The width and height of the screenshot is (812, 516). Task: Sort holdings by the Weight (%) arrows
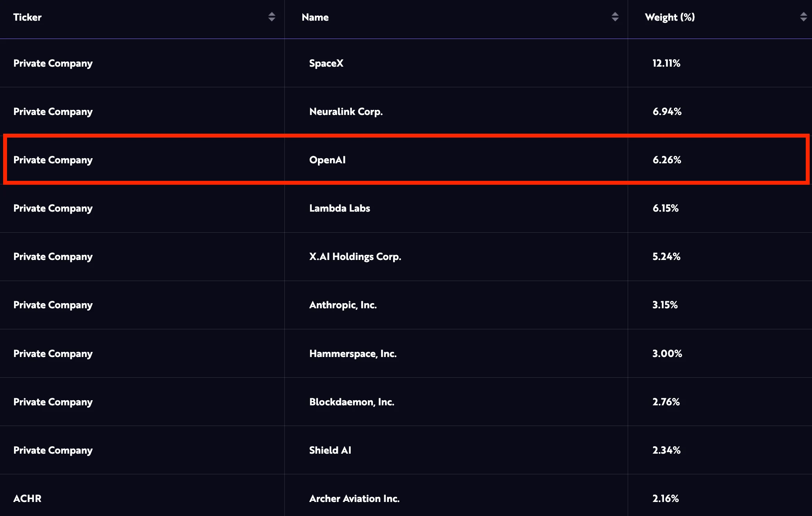[803, 17]
